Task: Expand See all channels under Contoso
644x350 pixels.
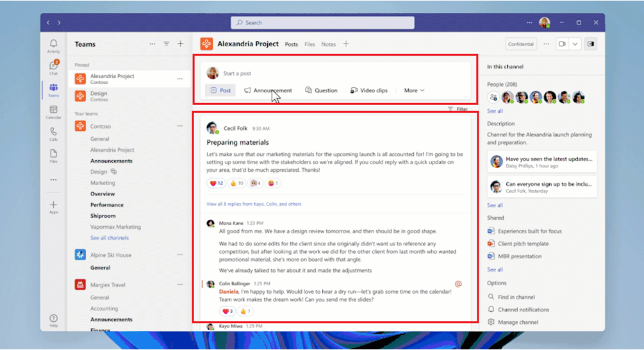Action: [109, 238]
